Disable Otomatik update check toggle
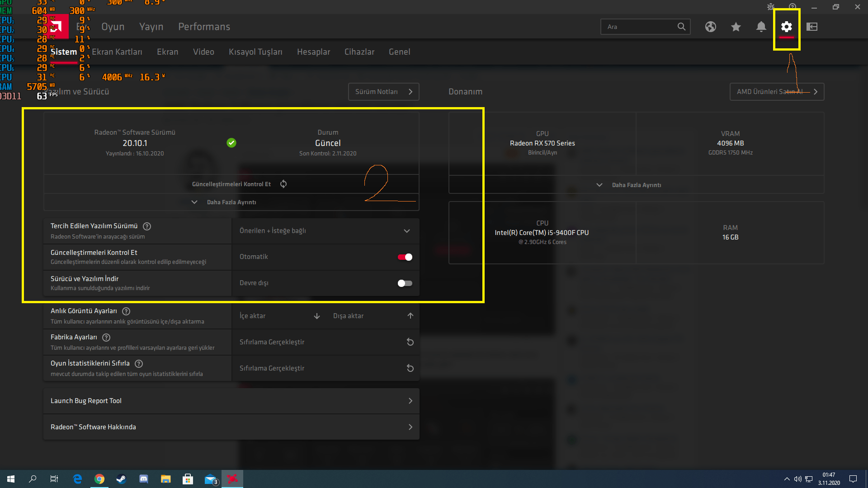The image size is (868, 488). click(x=405, y=257)
